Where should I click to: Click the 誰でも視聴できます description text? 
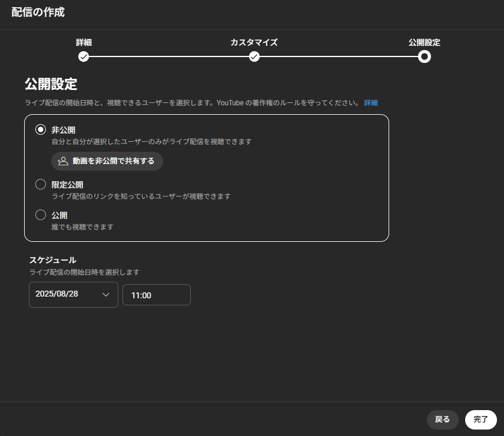[82, 227]
